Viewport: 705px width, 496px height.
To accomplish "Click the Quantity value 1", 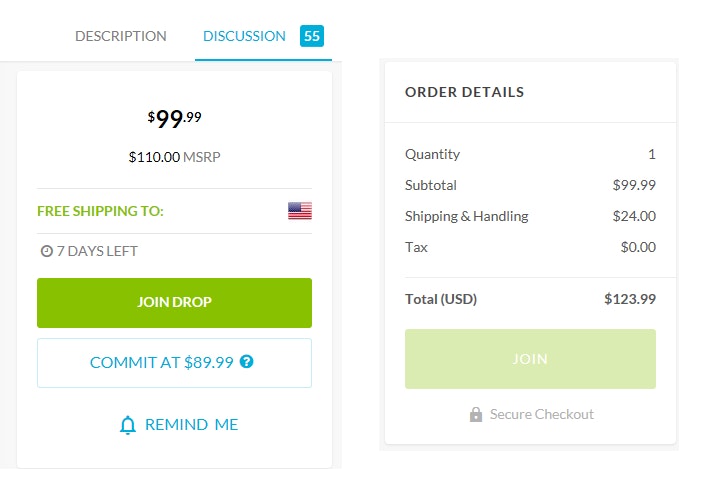I will [651, 154].
